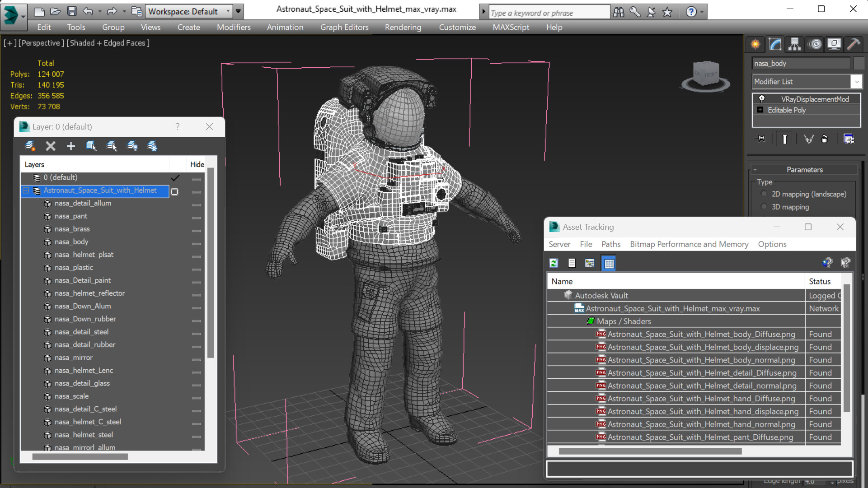Click the Add Selected Objects plus icon

71,146
